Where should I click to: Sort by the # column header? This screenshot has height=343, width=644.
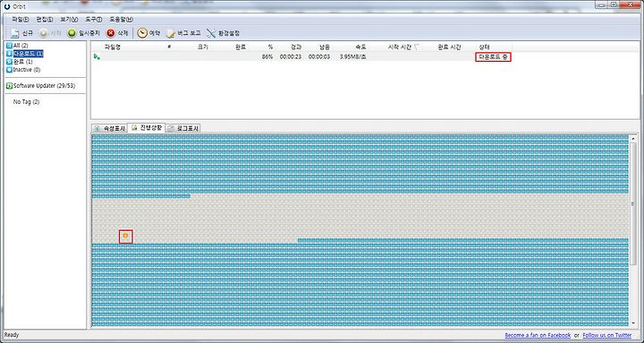pyautogui.click(x=169, y=47)
